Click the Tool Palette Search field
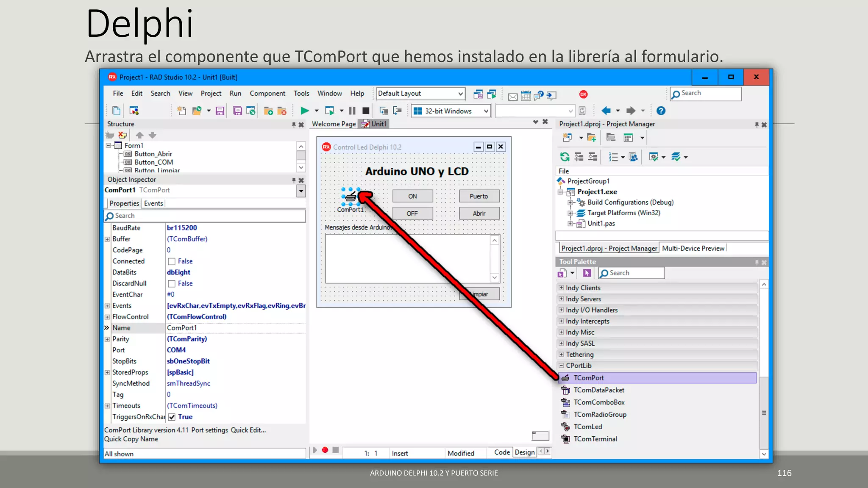The height and width of the screenshot is (488, 868). click(632, 273)
